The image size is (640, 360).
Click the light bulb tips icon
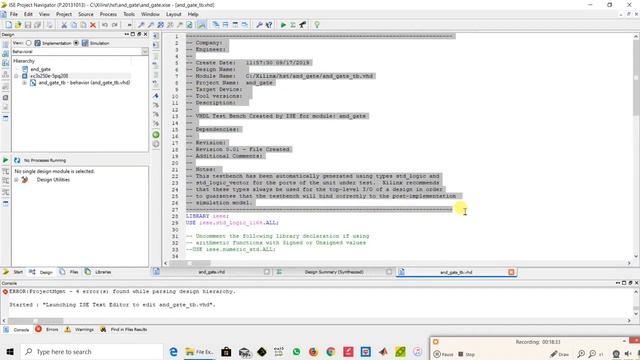tap(317, 25)
